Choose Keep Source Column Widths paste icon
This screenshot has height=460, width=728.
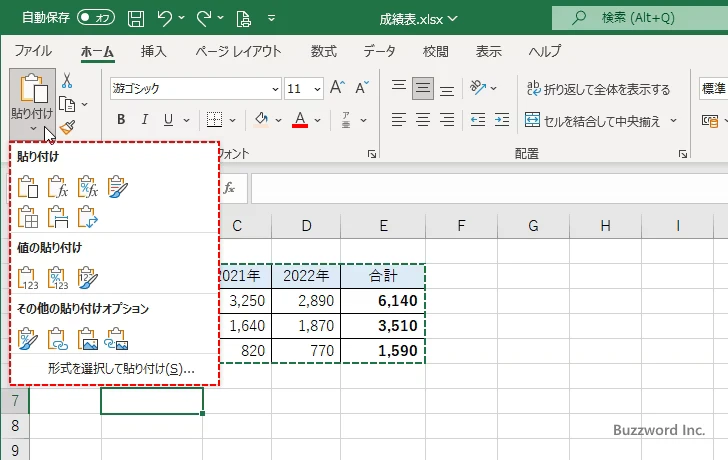click(x=58, y=217)
